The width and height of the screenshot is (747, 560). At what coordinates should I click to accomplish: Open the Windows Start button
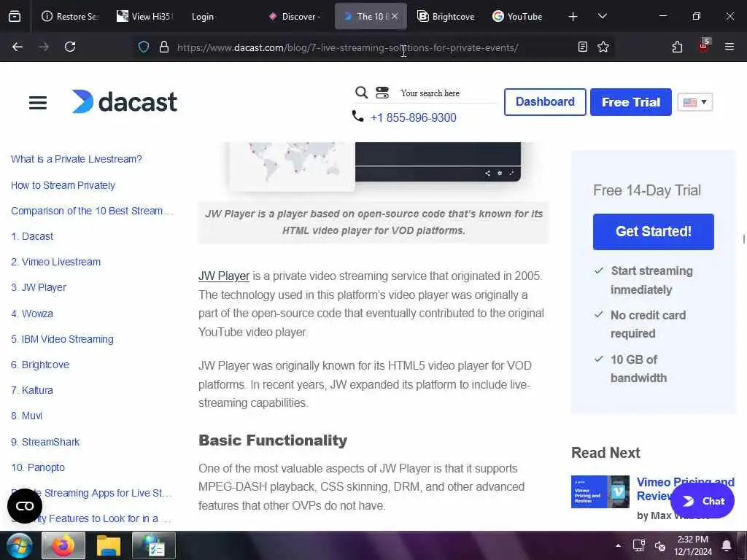point(18,545)
